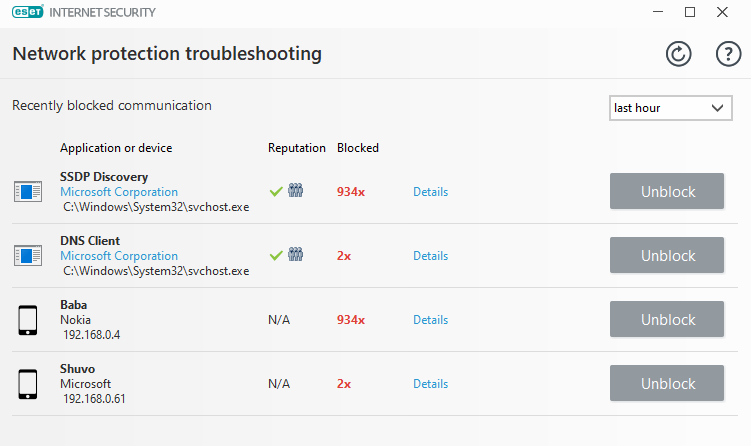Viewport: 751px width, 446px height.
Task: Click SSDP Discovery green reputation checkmark
Action: (x=276, y=192)
